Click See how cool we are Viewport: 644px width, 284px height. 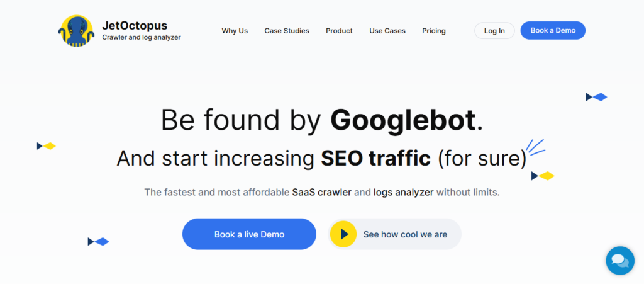point(396,234)
